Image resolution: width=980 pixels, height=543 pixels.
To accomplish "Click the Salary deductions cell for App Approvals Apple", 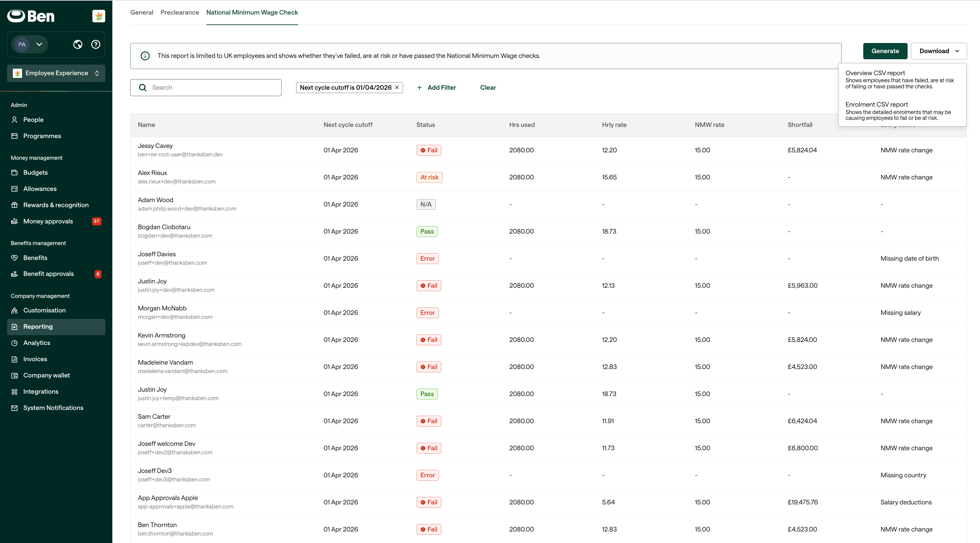I will pos(906,502).
